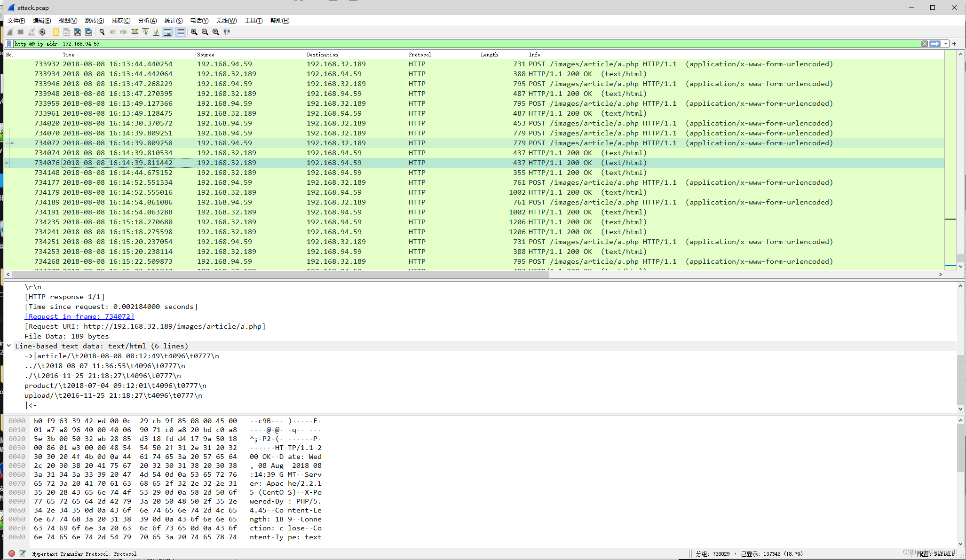Open the 编辑(E) menu
966x560 pixels.
42,21
